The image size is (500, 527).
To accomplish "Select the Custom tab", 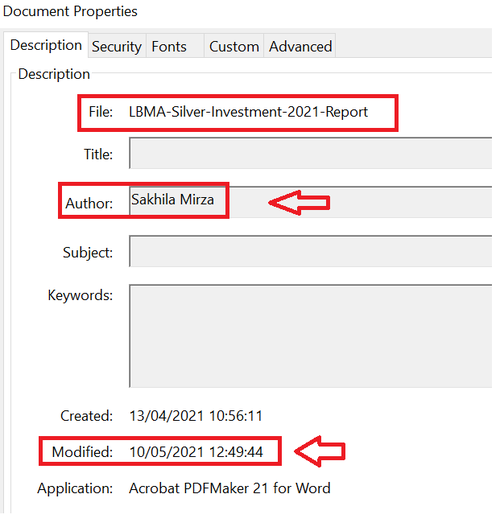I will coord(234,46).
